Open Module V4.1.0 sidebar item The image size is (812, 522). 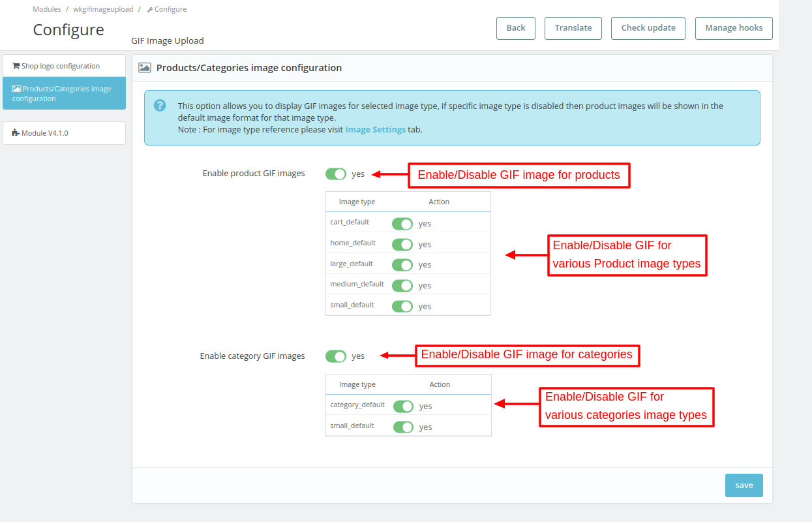pos(64,133)
